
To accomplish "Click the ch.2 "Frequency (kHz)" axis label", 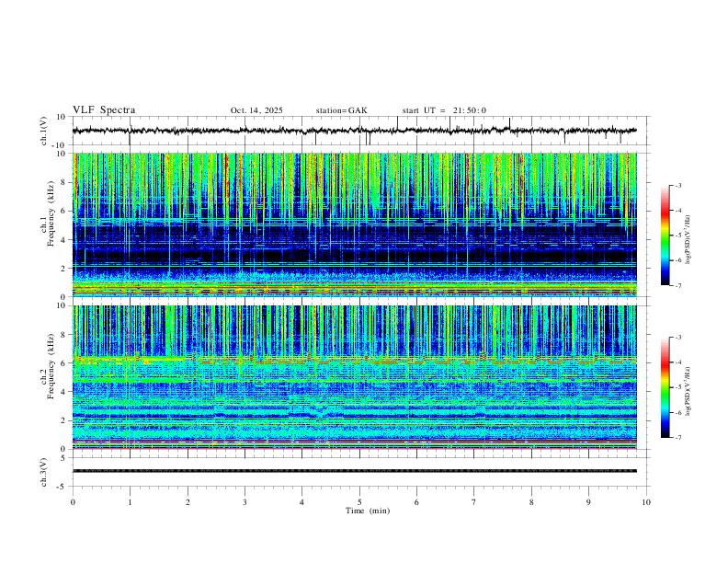I will click(x=51, y=366).
